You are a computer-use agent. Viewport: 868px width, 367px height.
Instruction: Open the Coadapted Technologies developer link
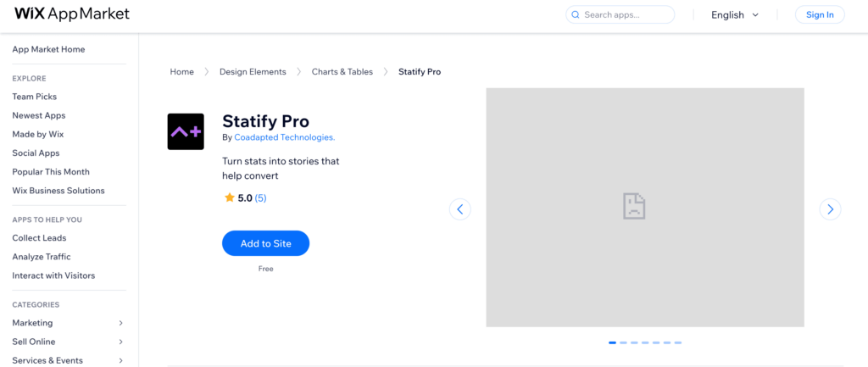point(285,137)
